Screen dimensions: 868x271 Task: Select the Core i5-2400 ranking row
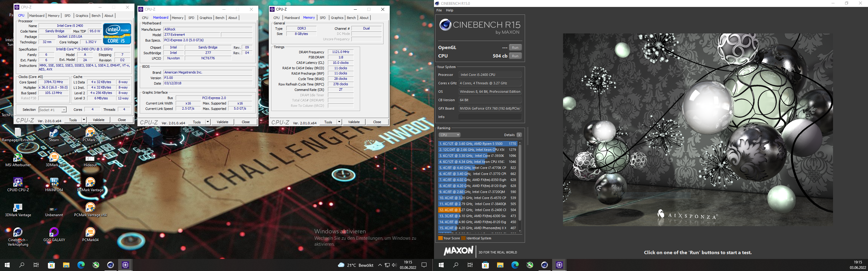point(478,210)
